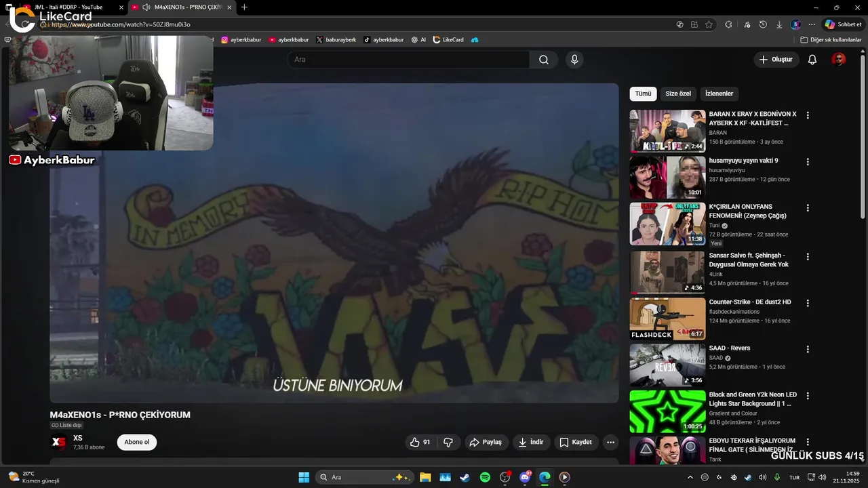Open the AI bookmark
The image size is (868, 488).
tap(418, 40)
